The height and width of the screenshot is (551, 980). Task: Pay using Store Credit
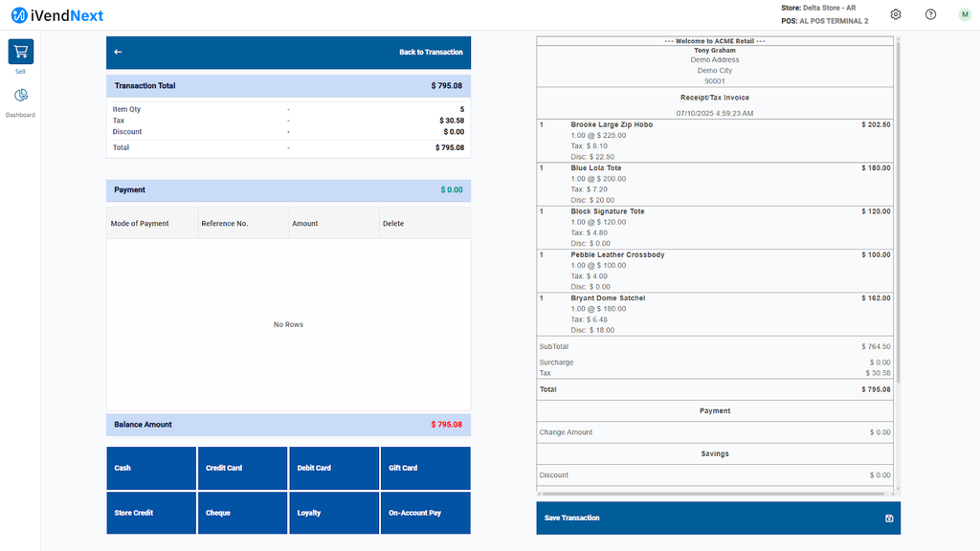coord(151,513)
